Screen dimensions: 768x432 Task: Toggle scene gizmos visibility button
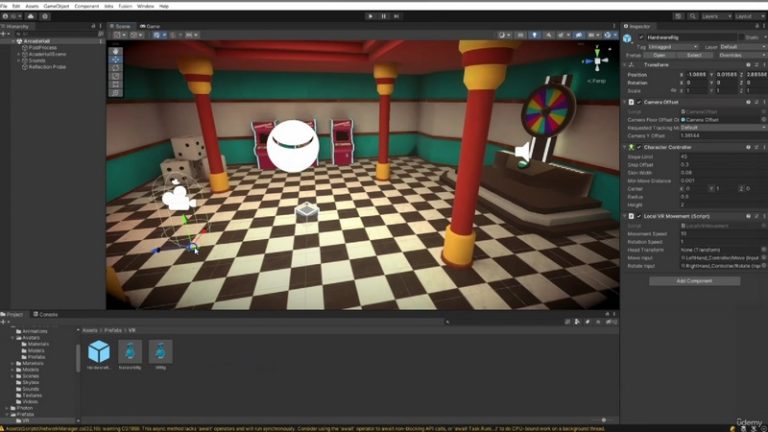tap(609, 35)
